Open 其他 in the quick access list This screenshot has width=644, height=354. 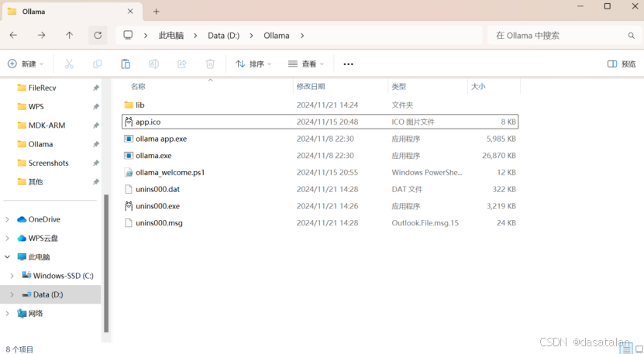tap(36, 181)
